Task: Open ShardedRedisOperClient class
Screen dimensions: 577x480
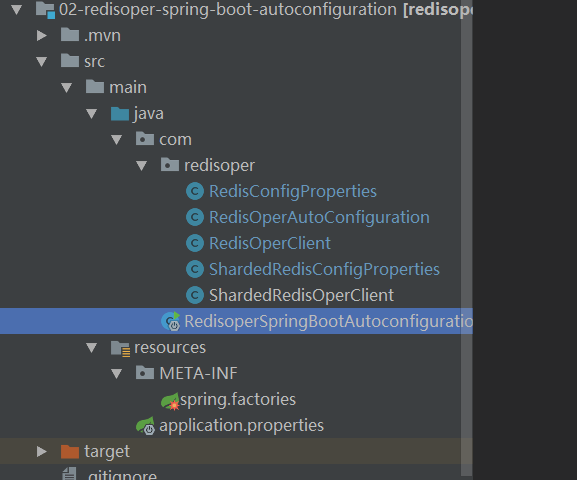Action: click(301, 296)
